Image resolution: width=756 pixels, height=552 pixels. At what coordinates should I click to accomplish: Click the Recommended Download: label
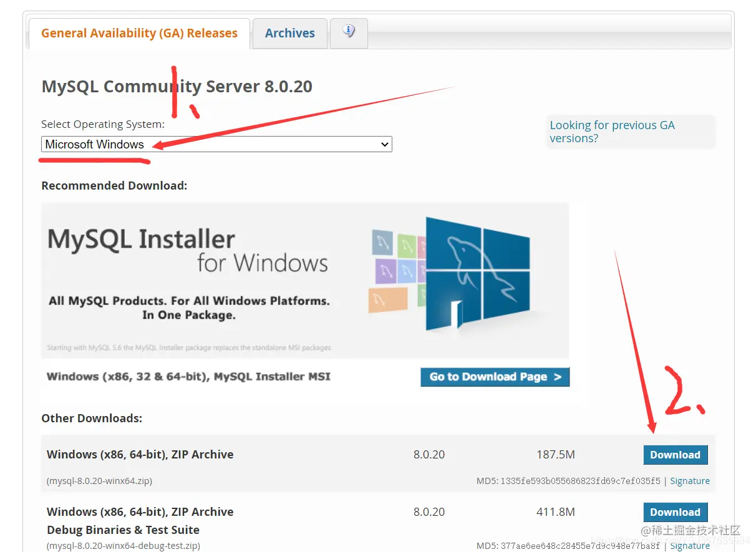tap(114, 186)
